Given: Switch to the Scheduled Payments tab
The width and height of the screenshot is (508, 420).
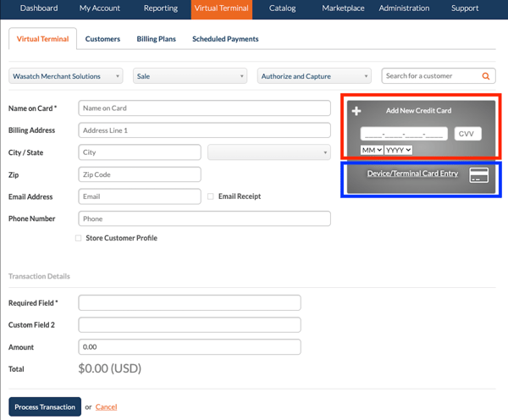Looking at the screenshot, I should click(x=225, y=39).
